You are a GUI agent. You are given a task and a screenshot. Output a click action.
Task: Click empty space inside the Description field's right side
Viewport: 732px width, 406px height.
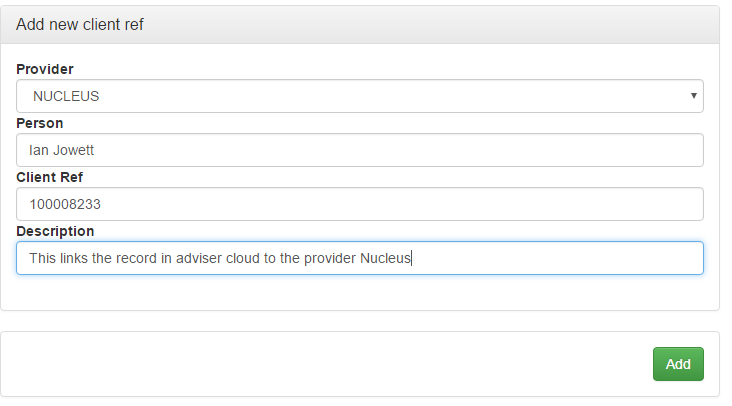click(x=560, y=258)
